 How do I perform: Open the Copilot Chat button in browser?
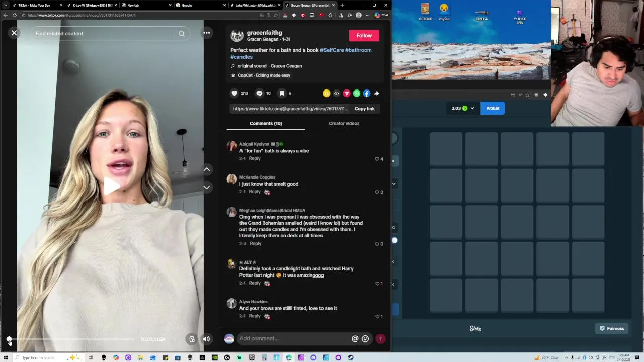381,15
